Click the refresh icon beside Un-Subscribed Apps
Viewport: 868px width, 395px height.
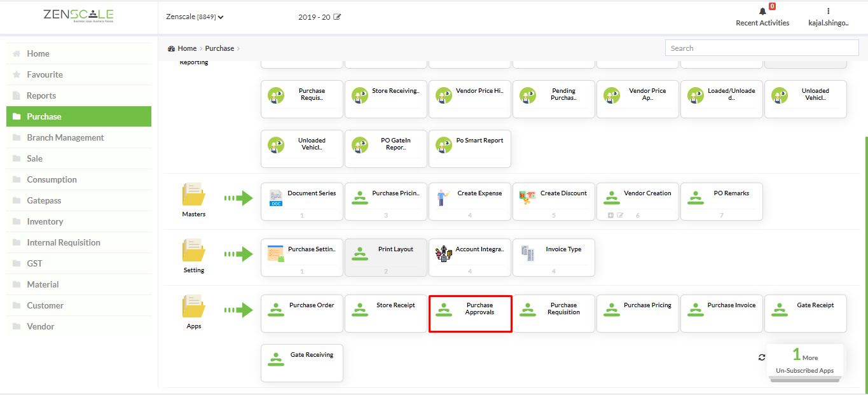pyautogui.click(x=762, y=357)
